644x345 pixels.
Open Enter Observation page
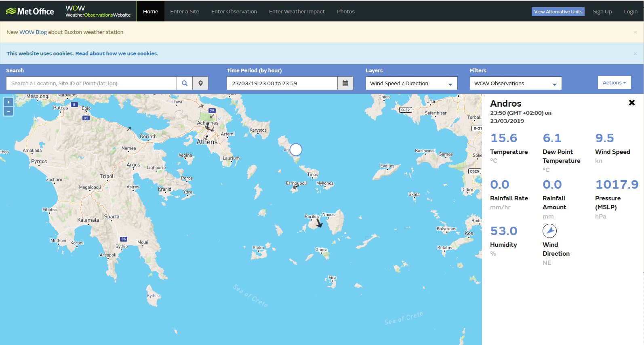tap(234, 11)
